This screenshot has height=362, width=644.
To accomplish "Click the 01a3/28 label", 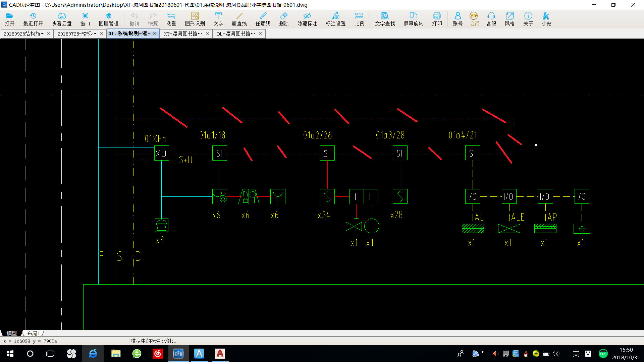I will (x=390, y=135).
